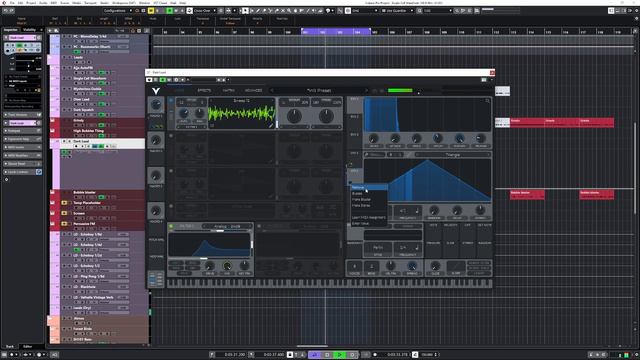Click the Filter 1 MIX knob

(x=227, y=267)
